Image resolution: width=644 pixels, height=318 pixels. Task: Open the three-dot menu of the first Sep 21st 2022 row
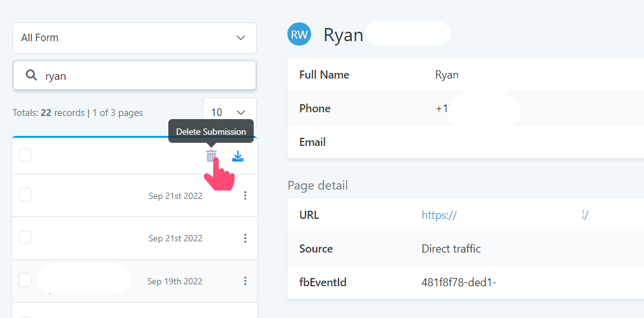[245, 196]
